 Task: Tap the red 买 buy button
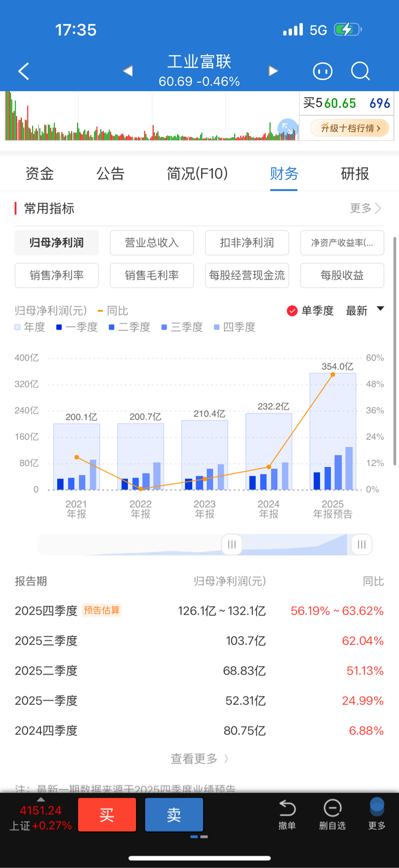pyautogui.click(x=107, y=814)
